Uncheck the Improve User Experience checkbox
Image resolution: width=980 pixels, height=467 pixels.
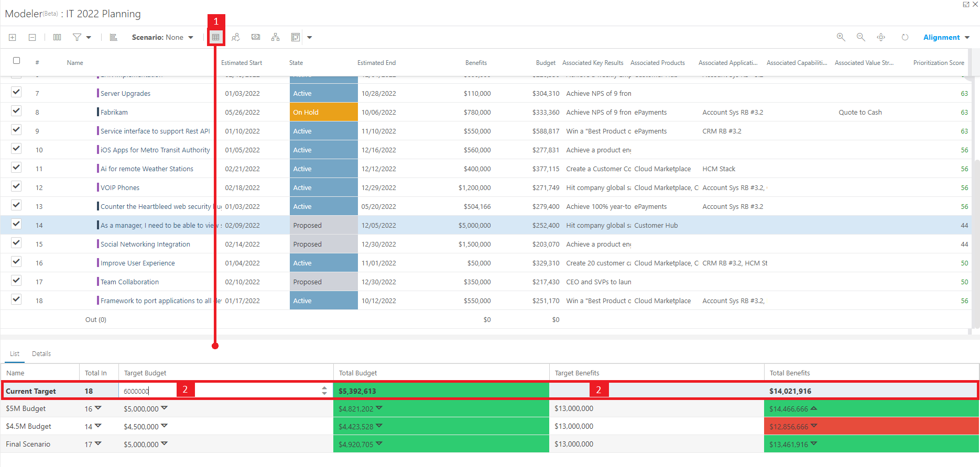coord(16,262)
